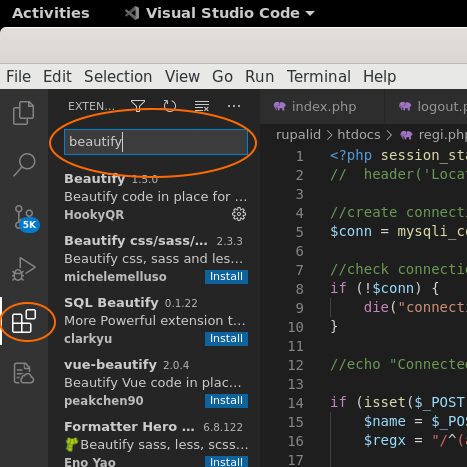The height and width of the screenshot is (467, 467).
Task: Click 'More Powerful extension t...' description
Action: 155,321
